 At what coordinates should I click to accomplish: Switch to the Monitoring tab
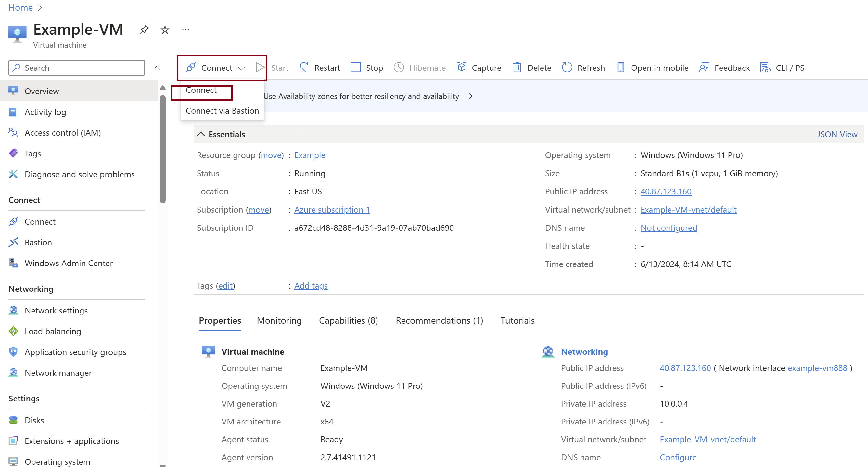point(279,320)
